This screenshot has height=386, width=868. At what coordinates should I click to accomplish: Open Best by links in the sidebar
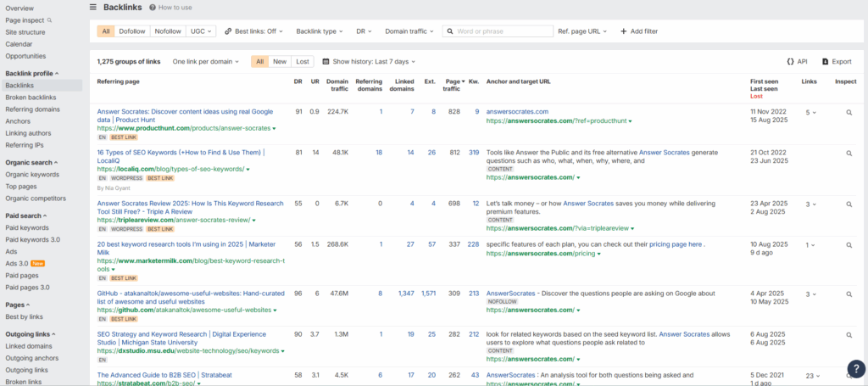pos(25,316)
